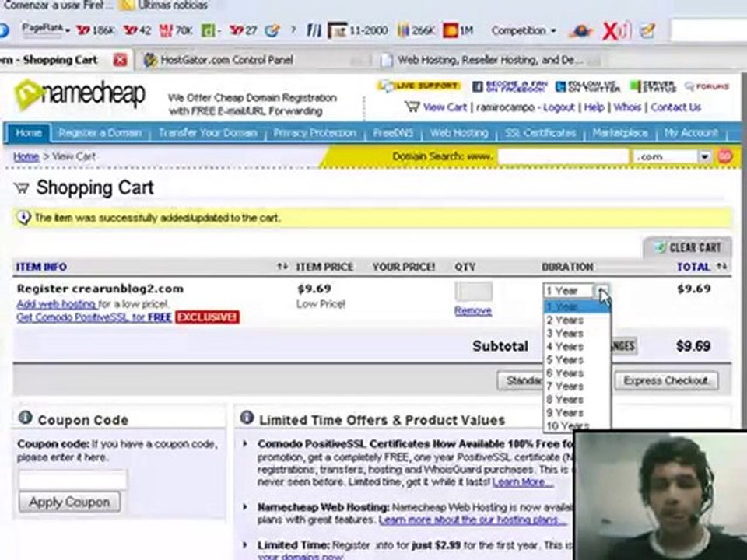Click the 266K toolbar stat icon

click(x=416, y=30)
